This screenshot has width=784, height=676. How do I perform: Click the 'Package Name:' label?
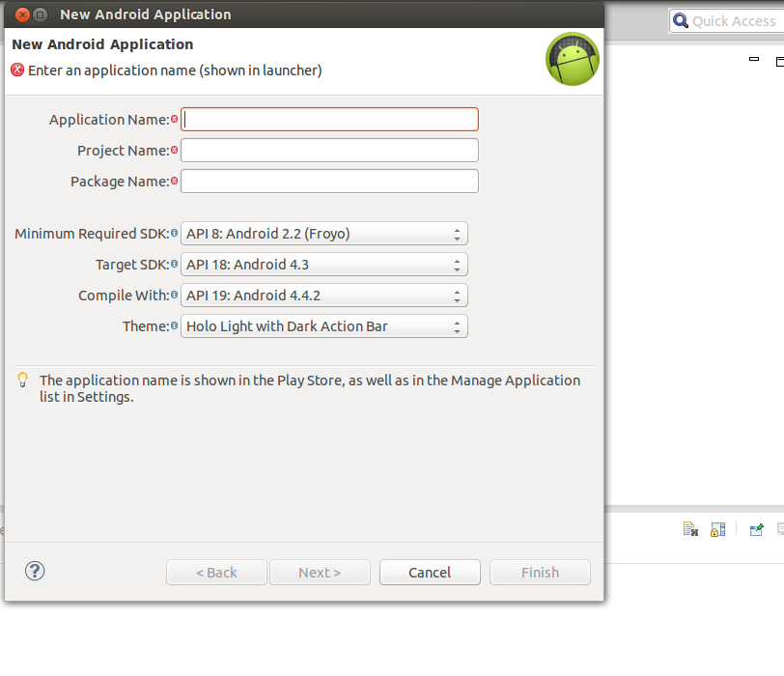coord(120,182)
